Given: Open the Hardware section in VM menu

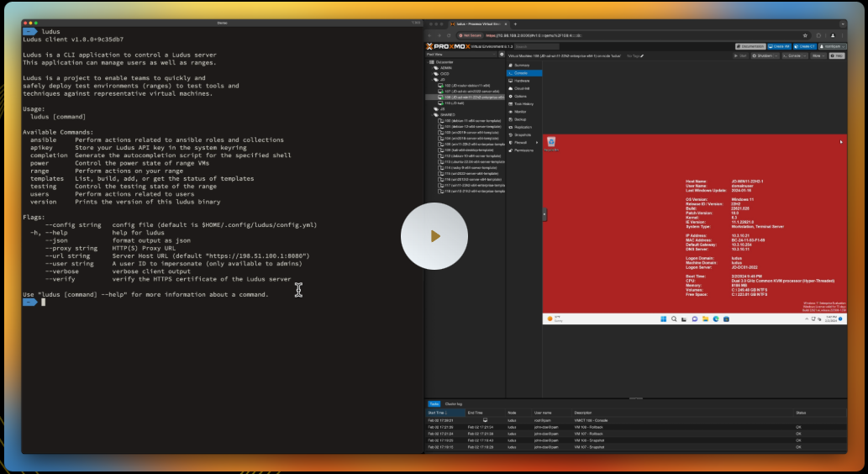Looking at the screenshot, I should click(x=521, y=81).
